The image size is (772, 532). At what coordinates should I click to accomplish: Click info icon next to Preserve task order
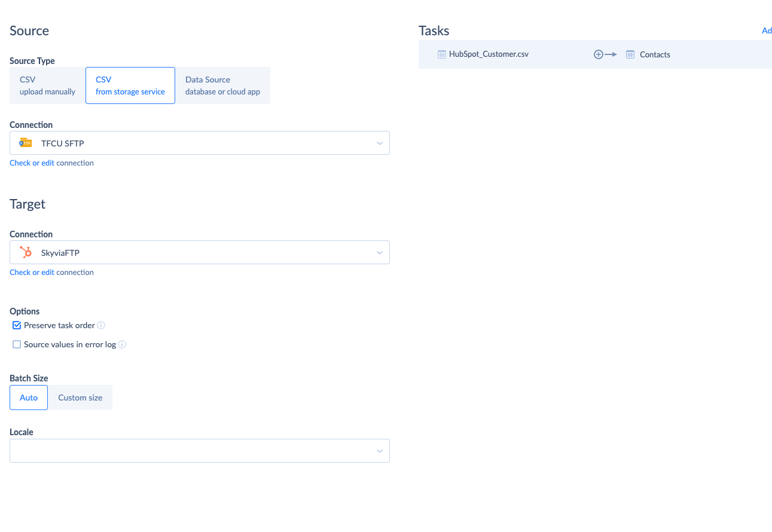coord(101,325)
